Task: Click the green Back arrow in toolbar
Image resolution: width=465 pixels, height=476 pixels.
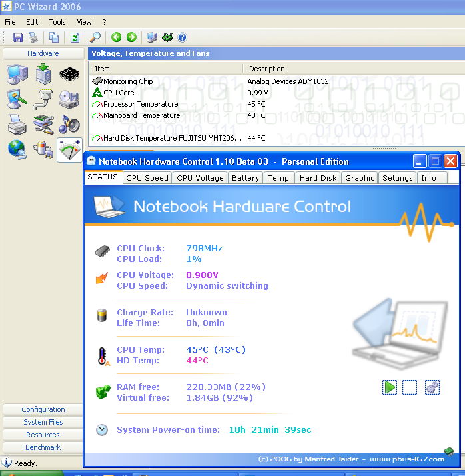Action: click(x=116, y=37)
